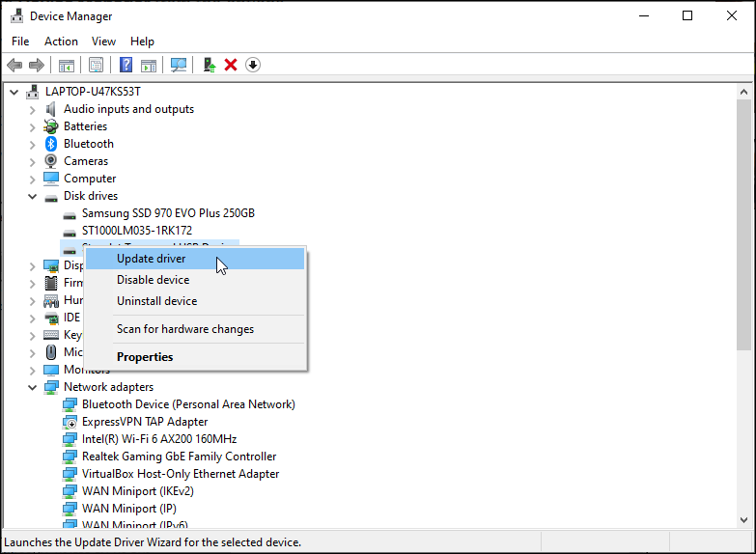Click the Back arrow toolbar icon
The height and width of the screenshot is (554, 756).
tap(14, 65)
